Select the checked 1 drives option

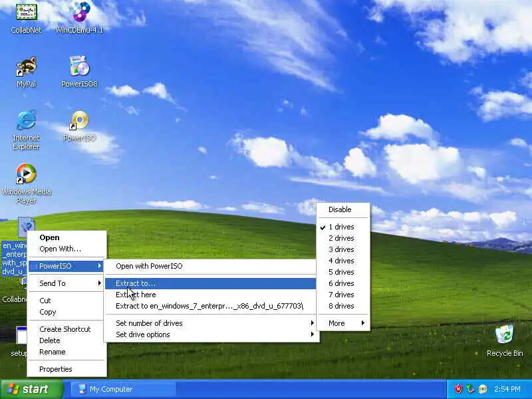coord(343,227)
